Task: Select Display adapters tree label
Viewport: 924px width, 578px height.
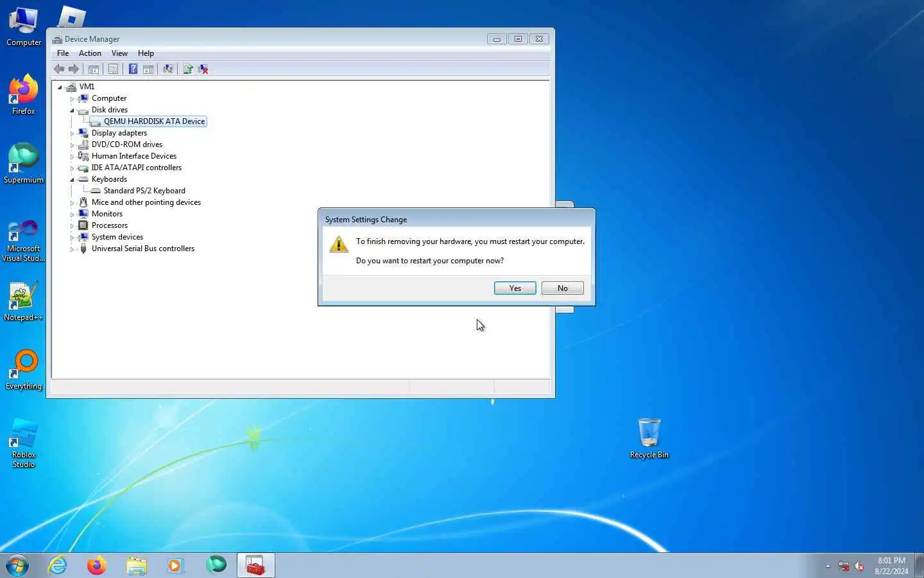Action: (119, 133)
